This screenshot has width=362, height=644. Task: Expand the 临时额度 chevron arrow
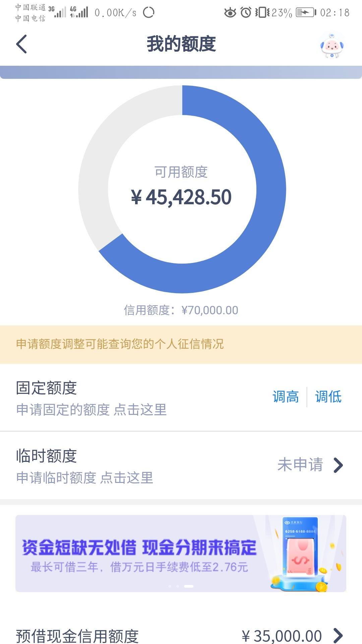tap(338, 465)
